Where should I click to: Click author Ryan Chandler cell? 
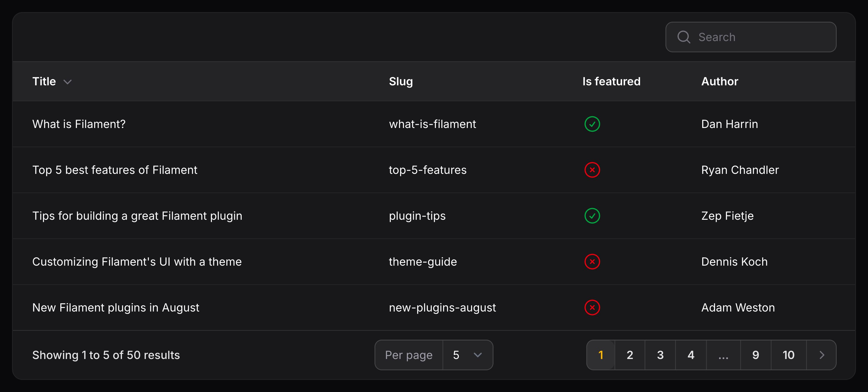pyautogui.click(x=740, y=170)
